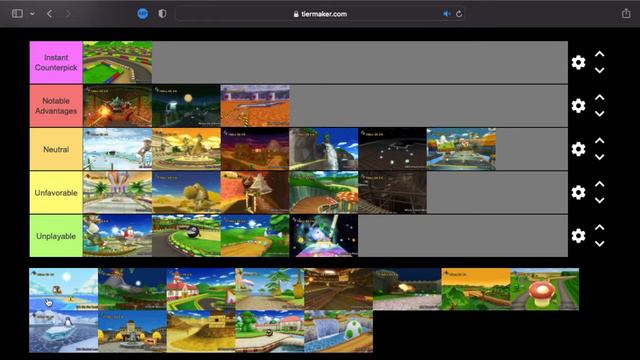Move Instant Counterpick tier down with chevron
Screen dimensions: 640x360
tap(600, 70)
